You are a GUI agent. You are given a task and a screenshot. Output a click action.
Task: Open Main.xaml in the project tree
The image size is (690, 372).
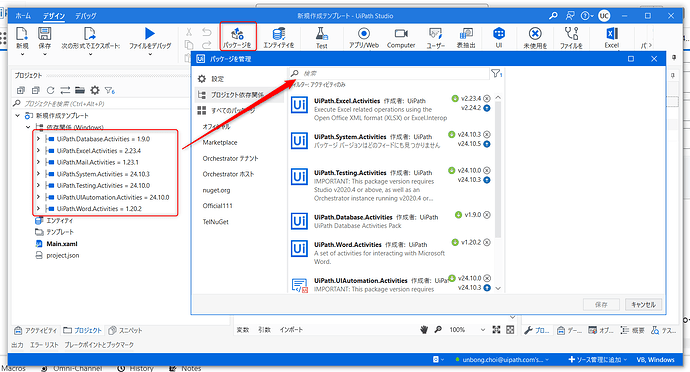(x=62, y=244)
